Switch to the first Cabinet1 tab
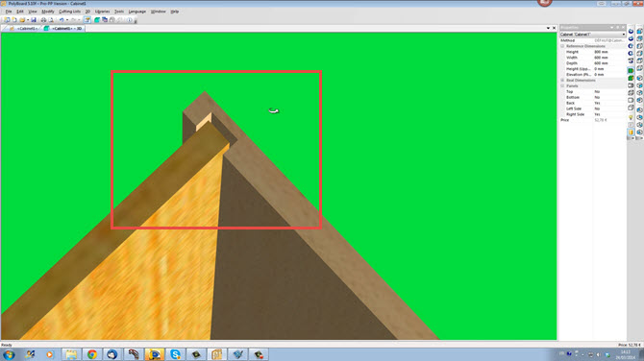 click(24, 28)
